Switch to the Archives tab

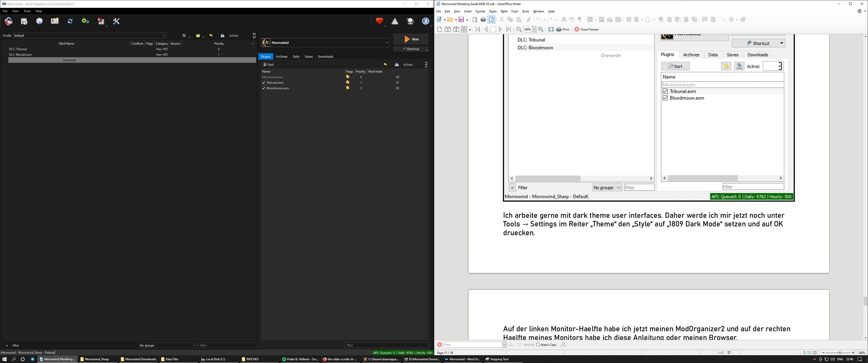[x=282, y=56]
